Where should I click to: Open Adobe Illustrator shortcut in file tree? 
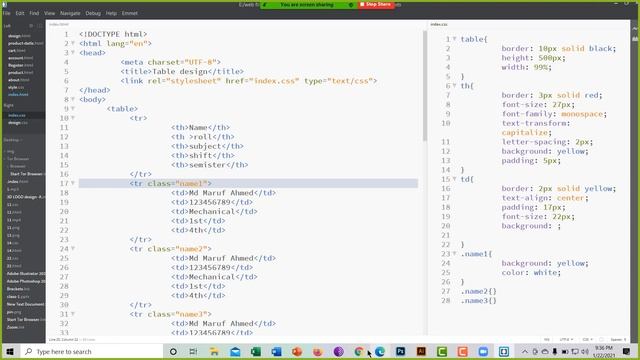[26, 273]
